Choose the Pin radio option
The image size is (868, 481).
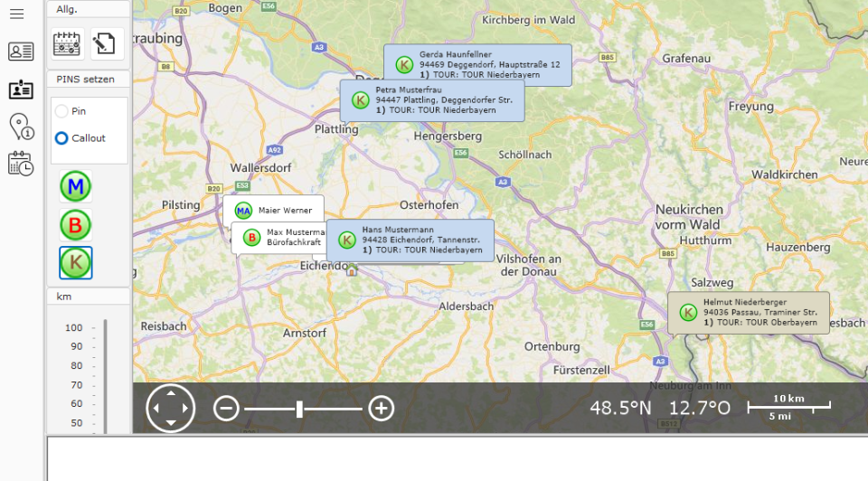(61, 111)
